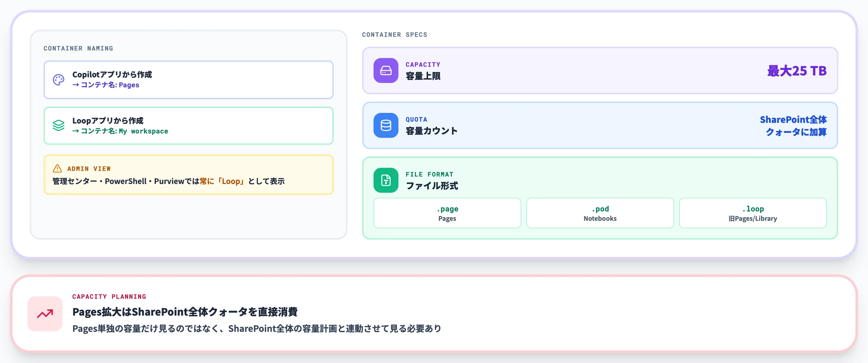Open the Loopアプリから作成 card

188,126
